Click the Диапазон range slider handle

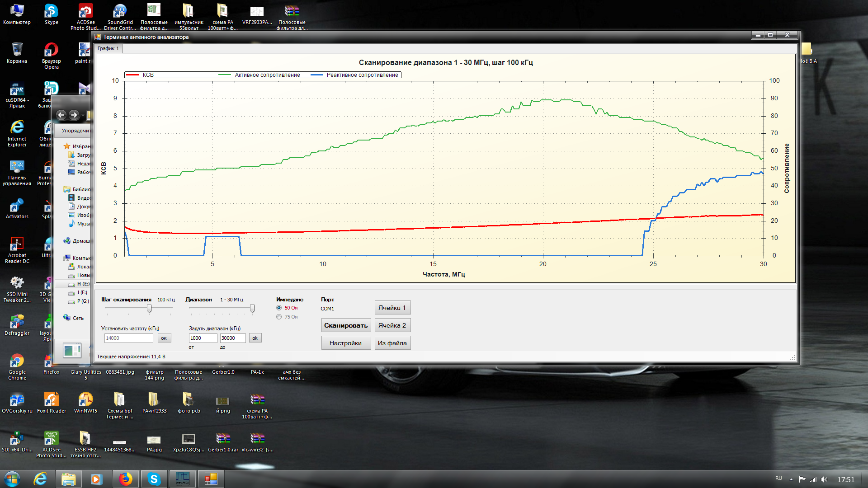(x=252, y=308)
